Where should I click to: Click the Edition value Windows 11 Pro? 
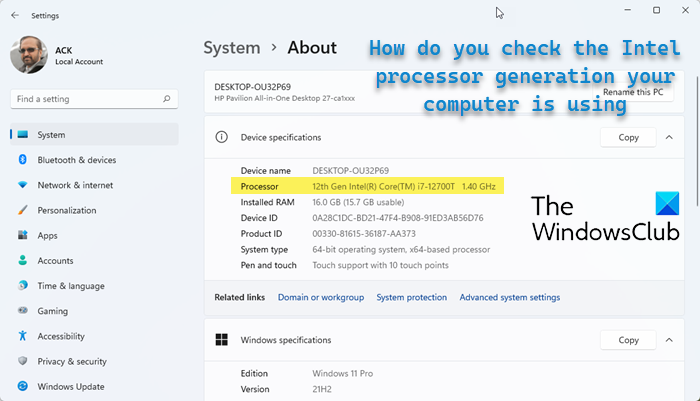click(342, 373)
